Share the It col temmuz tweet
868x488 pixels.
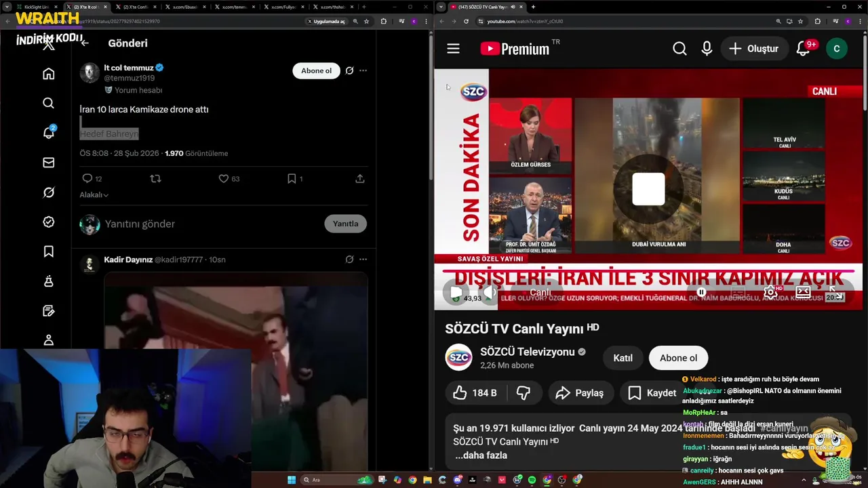coord(360,178)
